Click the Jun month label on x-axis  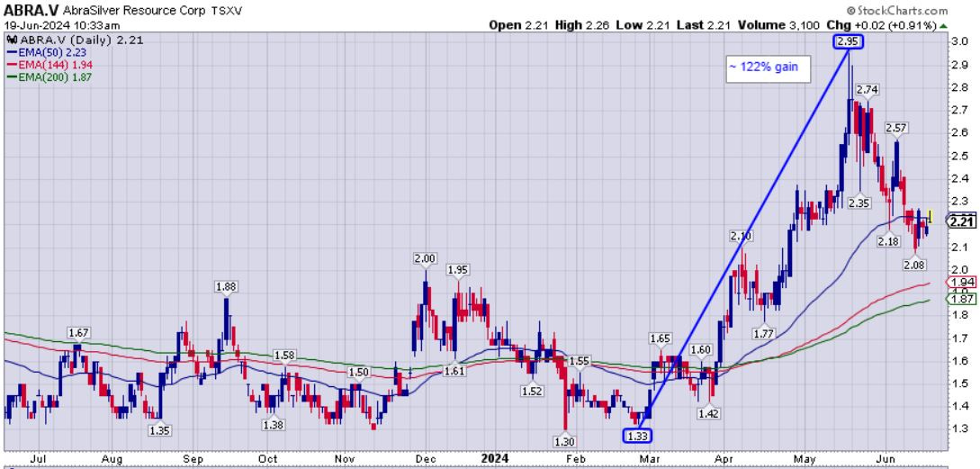click(x=886, y=458)
